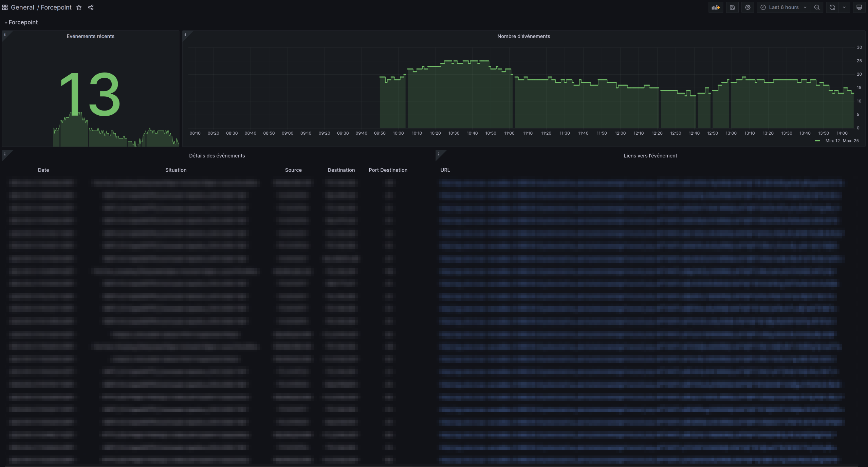This screenshot has height=467, width=868.
Task: Zoom out the time range
Action: coord(817,7)
